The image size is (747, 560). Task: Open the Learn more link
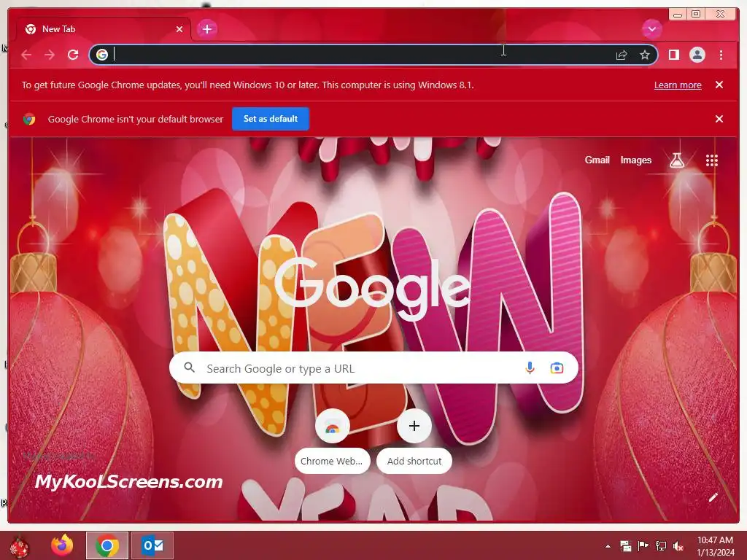tap(678, 85)
